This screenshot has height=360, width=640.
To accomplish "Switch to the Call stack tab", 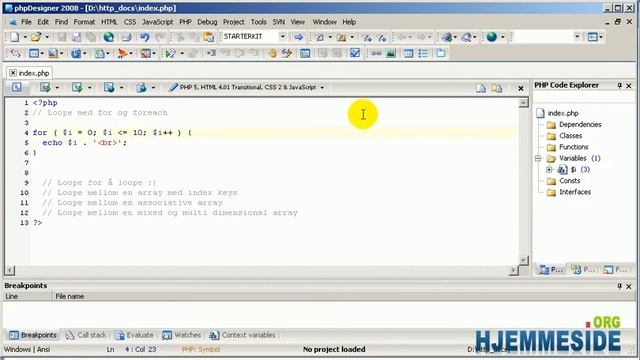I will click(x=86, y=335).
